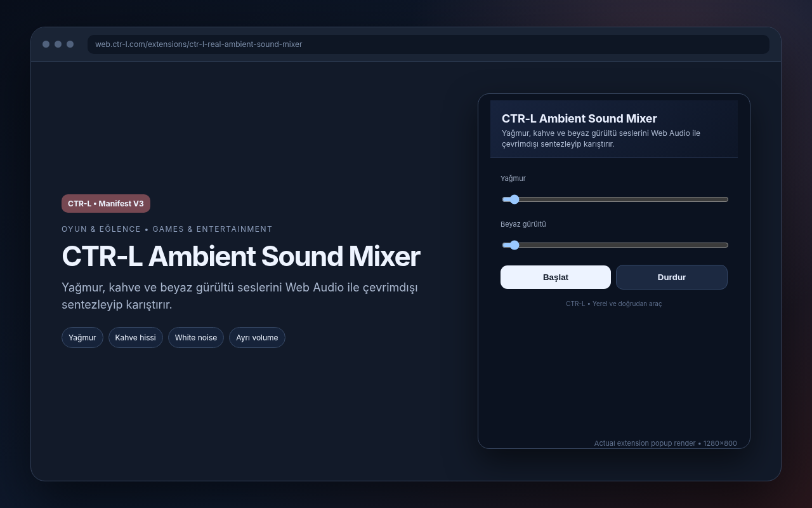Click the first window control dot

pyautogui.click(x=46, y=44)
